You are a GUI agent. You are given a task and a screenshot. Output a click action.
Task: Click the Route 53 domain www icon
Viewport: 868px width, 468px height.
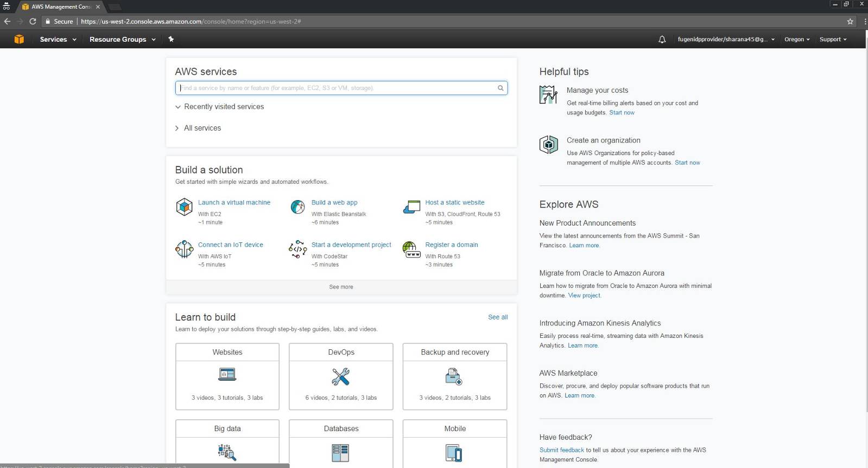pyautogui.click(x=411, y=249)
